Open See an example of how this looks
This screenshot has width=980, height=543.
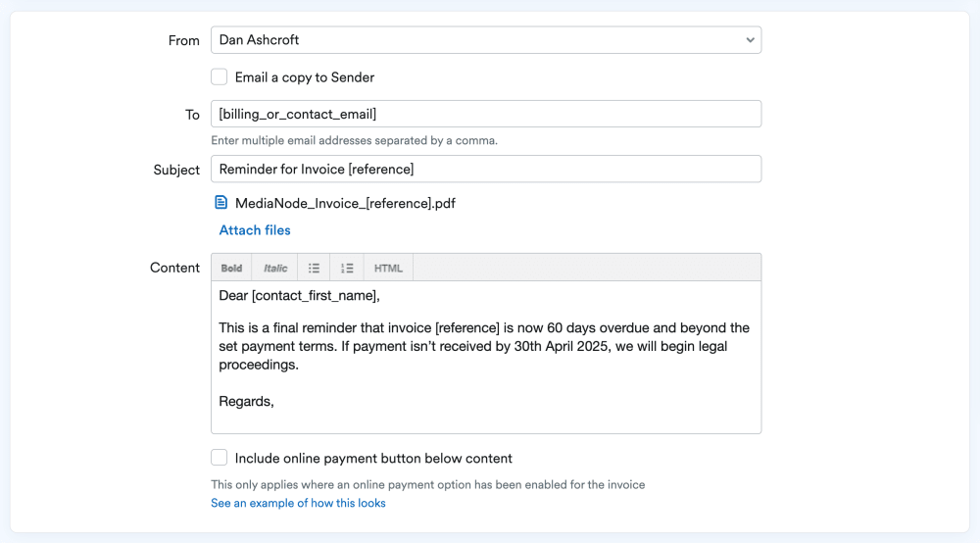(x=298, y=503)
